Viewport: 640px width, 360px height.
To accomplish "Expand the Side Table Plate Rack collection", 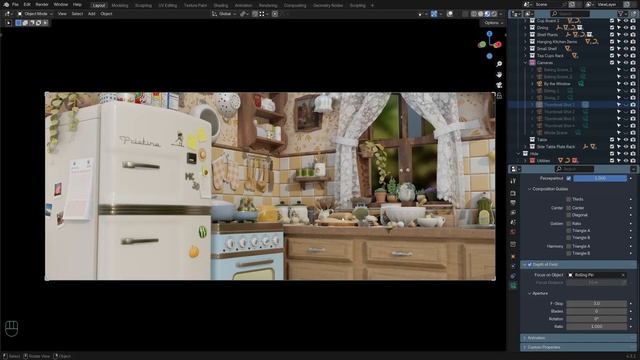I will click(526, 147).
